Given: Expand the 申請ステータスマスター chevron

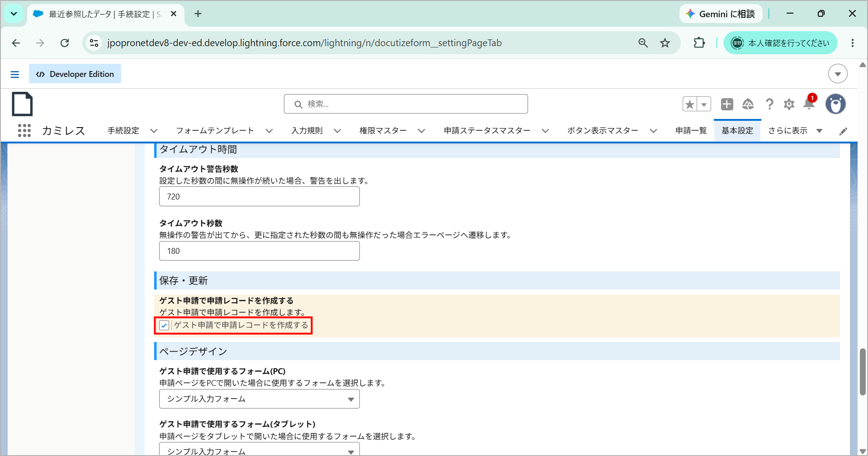Looking at the screenshot, I should [545, 131].
